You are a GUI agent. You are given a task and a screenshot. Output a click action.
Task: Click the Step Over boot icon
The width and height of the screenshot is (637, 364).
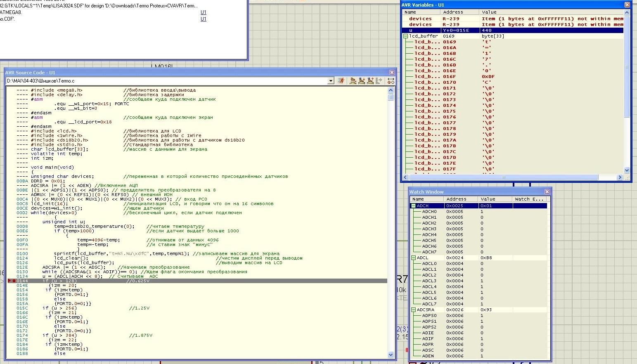click(353, 81)
